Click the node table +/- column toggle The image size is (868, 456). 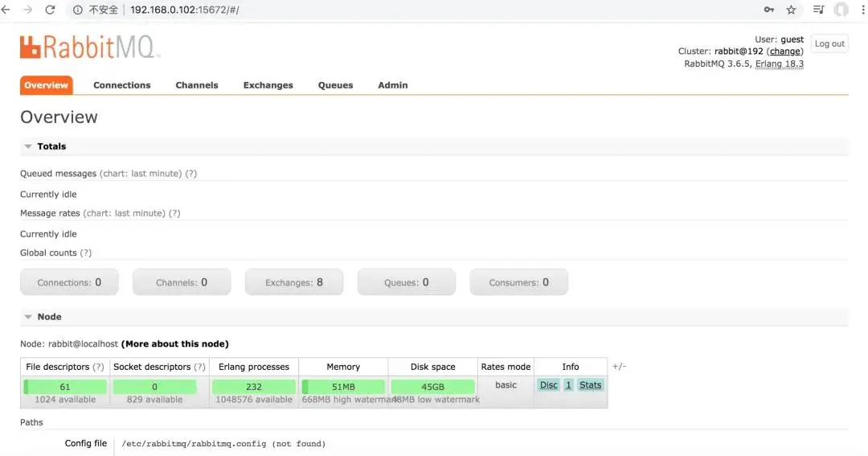click(x=619, y=366)
